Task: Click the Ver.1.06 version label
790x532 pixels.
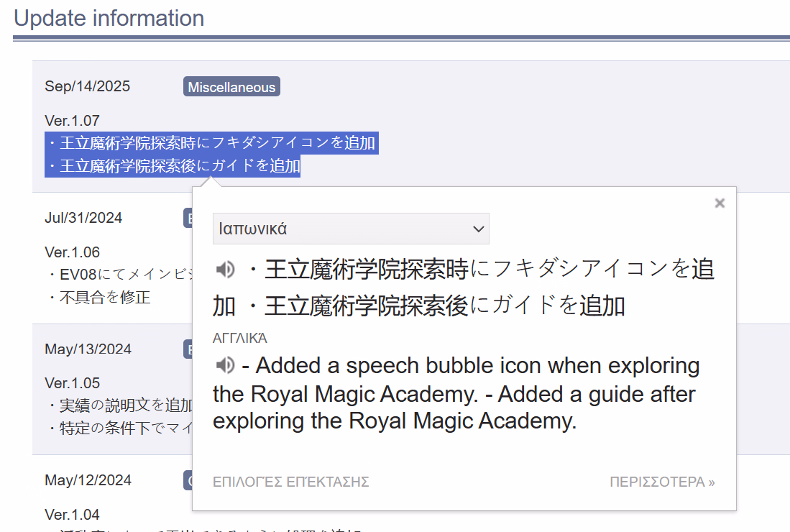Action: 72,252
